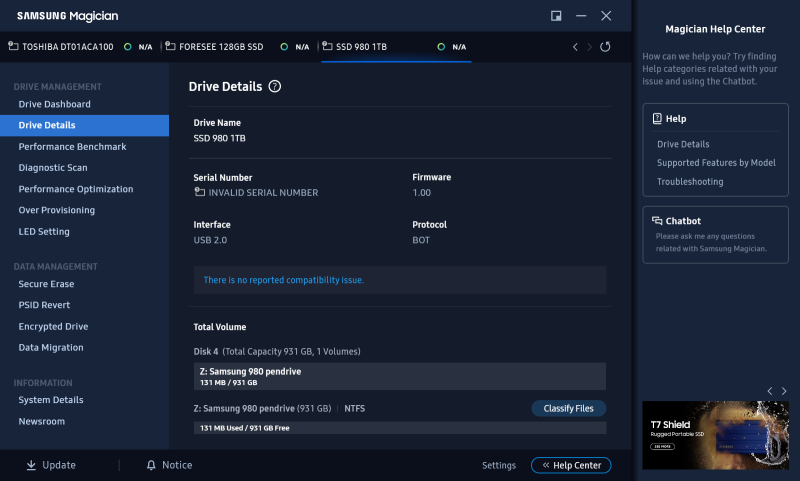Click the no reported compatibility issue message

tap(284, 280)
